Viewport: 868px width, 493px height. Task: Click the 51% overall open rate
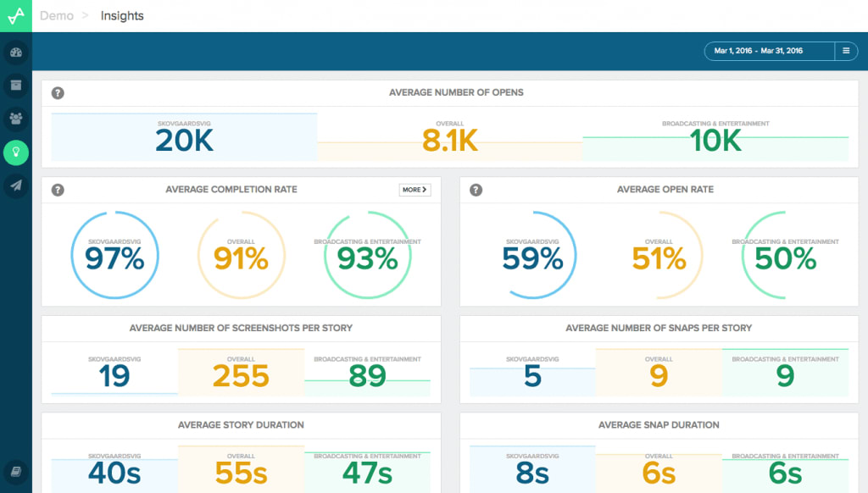(x=659, y=258)
